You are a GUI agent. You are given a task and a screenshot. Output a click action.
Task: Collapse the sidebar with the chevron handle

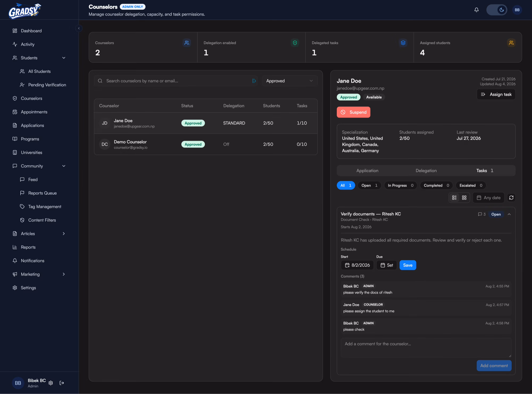pyautogui.click(x=79, y=28)
